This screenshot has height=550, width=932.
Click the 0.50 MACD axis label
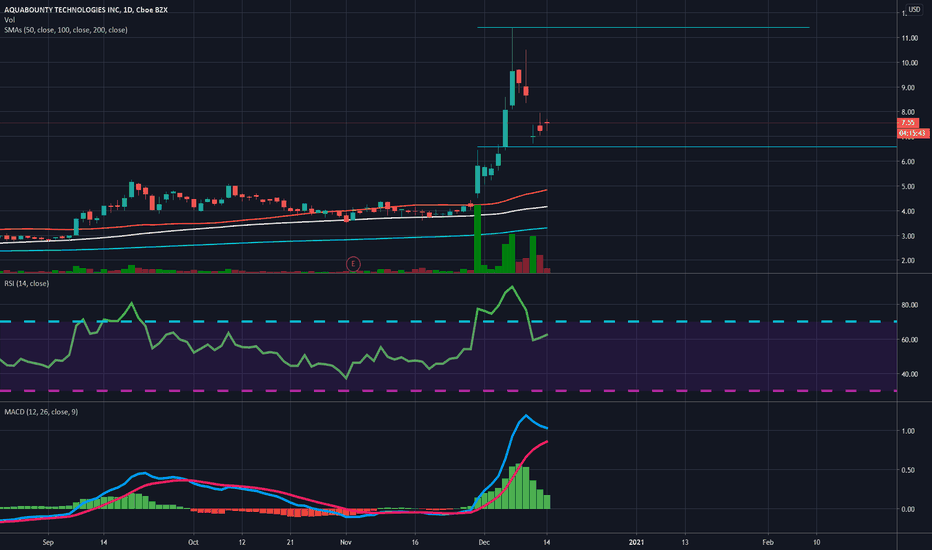click(x=908, y=470)
